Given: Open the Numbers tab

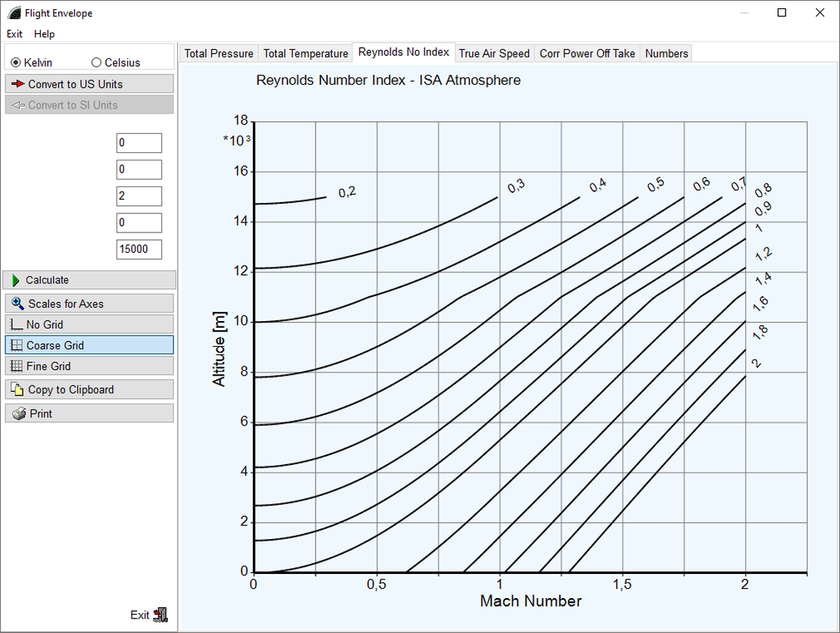Looking at the screenshot, I should pyautogui.click(x=666, y=54).
